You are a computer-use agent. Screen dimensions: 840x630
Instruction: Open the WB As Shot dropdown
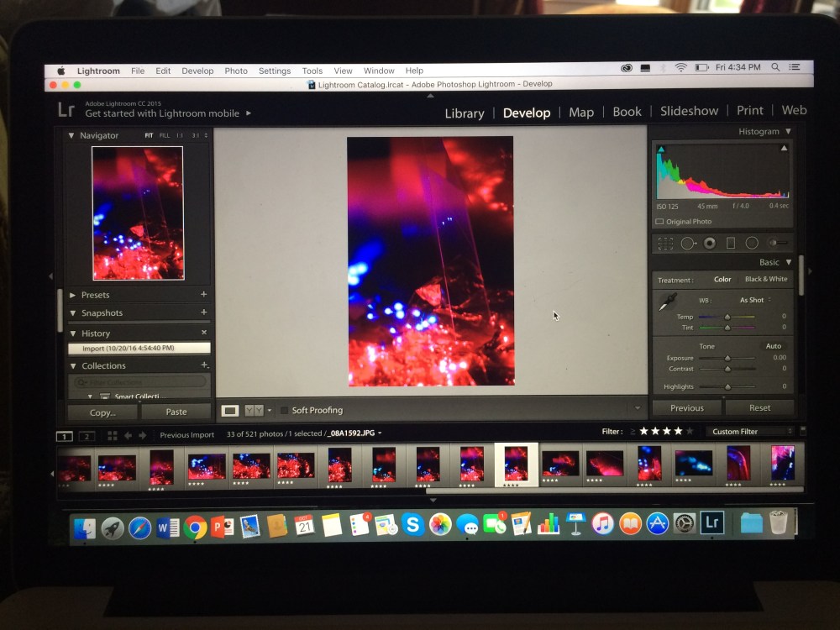754,300
